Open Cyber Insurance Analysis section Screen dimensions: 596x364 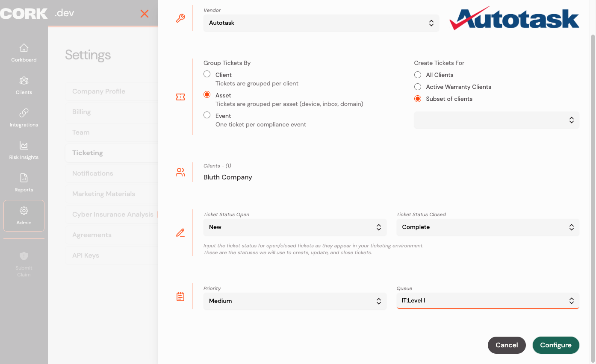112,214
